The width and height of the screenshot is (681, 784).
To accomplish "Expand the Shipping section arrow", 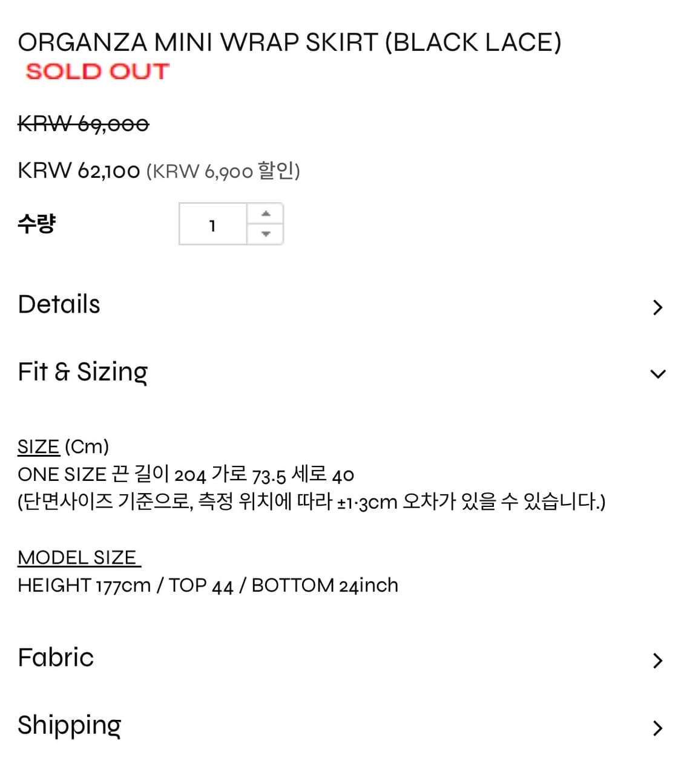I will pos(657,728).
